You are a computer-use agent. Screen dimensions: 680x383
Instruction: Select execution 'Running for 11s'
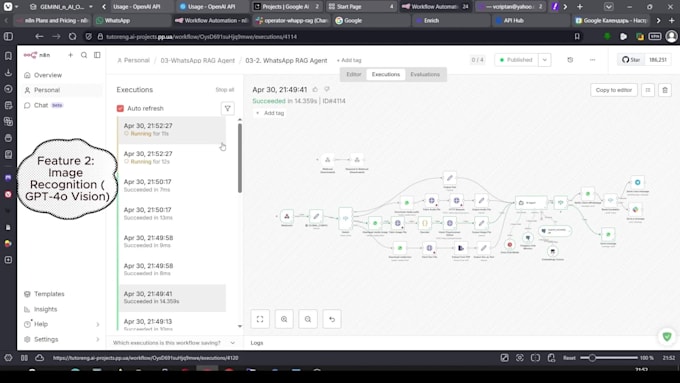172,130
